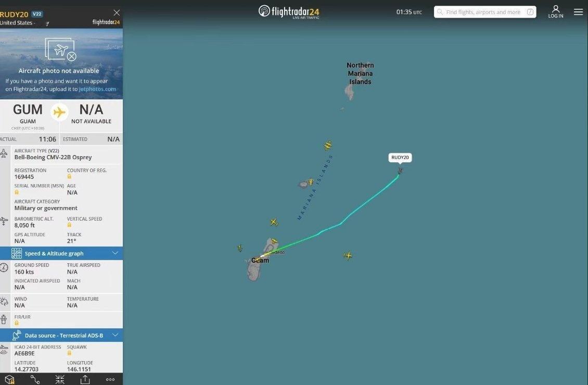This screenshot has height=385, width=588.
Task: Click the flight route icon in bottom toolbar
Action: 35,379
